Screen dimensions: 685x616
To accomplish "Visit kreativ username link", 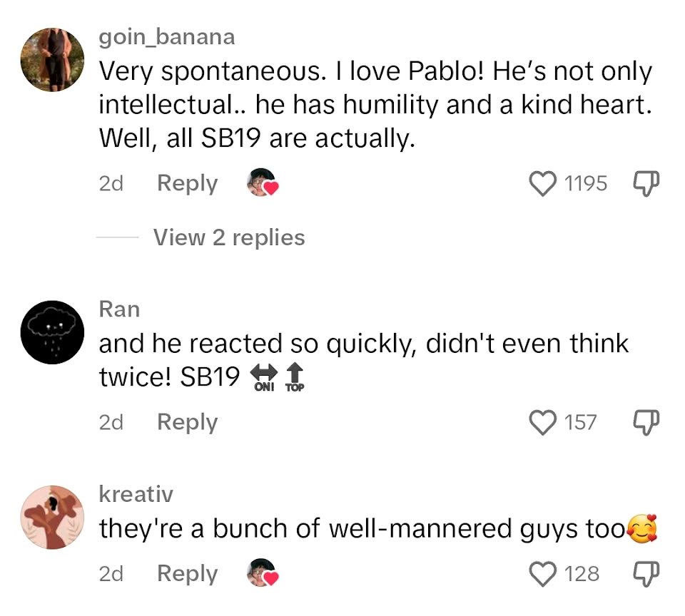I will (136, 494).
